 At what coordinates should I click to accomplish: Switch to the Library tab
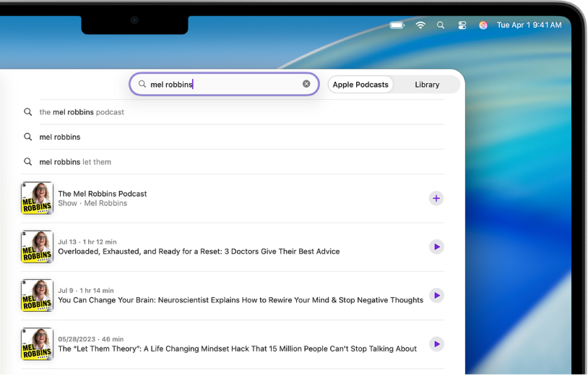click(x=427, y=85)
